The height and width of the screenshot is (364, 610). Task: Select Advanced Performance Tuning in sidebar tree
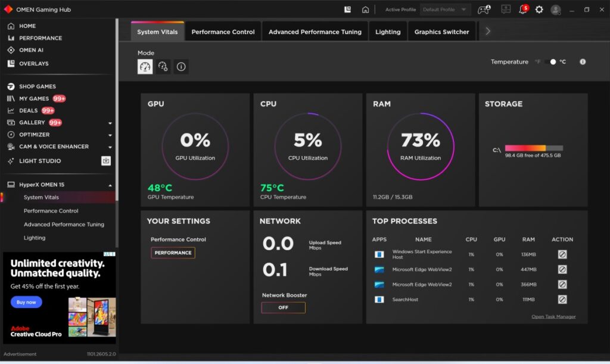click(x=64, y=225)
